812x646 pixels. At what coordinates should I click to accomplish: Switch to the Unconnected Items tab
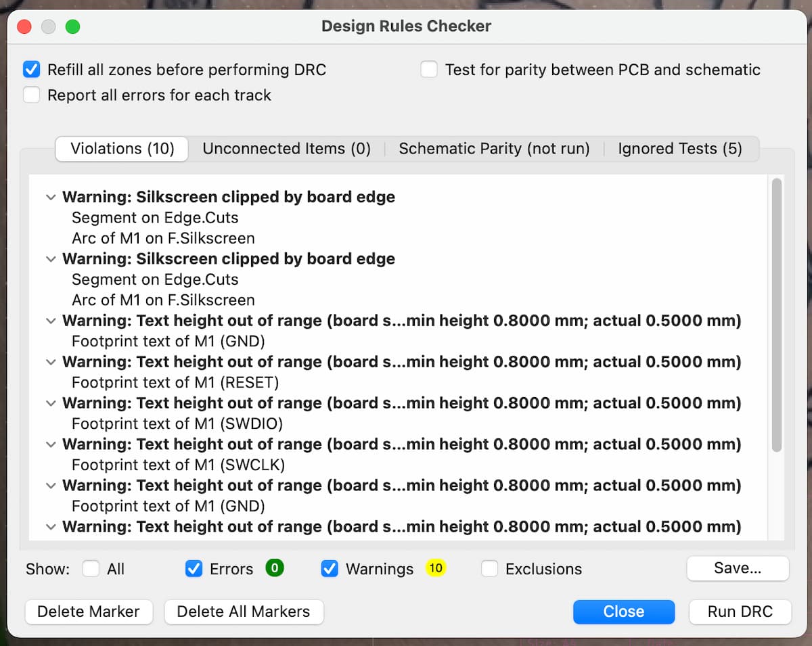point(286,149)
